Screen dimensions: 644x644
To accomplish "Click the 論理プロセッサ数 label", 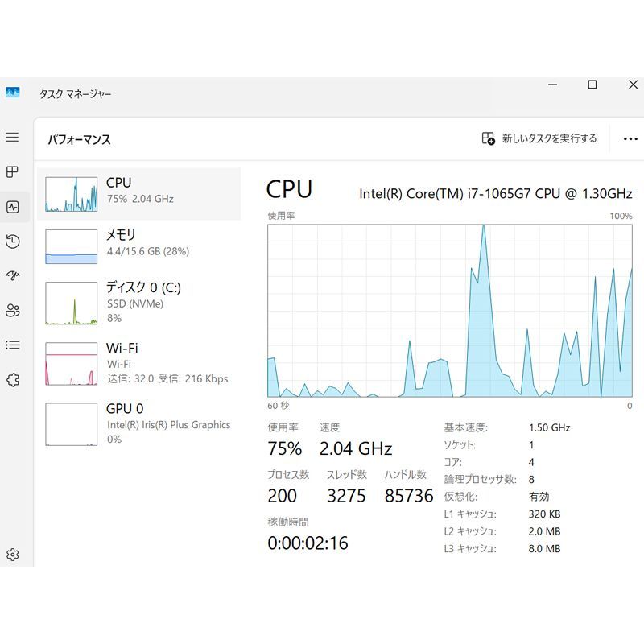I will pos(480,479).
